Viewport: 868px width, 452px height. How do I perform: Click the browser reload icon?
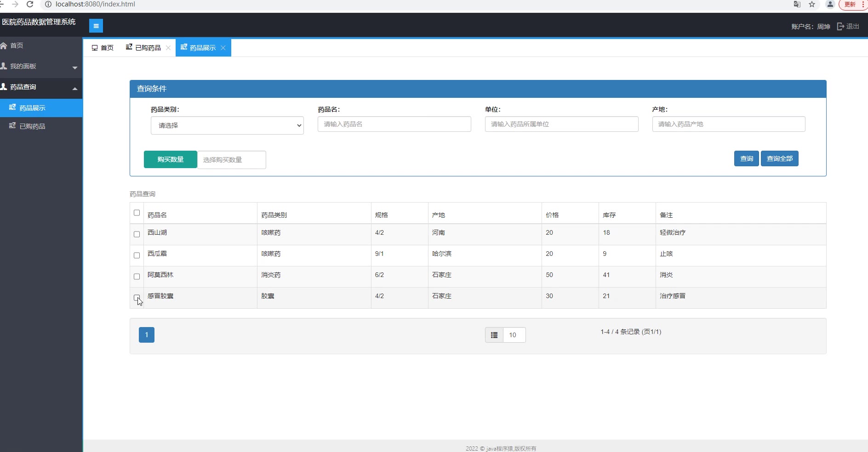click(x=30, y=4)
